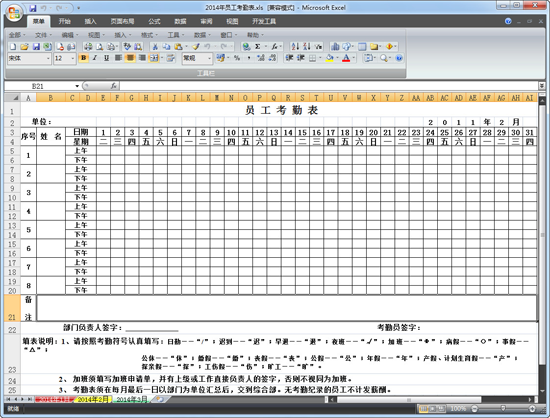Click the Office button
This screenshot has height=418, width=550.
point(14,13)
